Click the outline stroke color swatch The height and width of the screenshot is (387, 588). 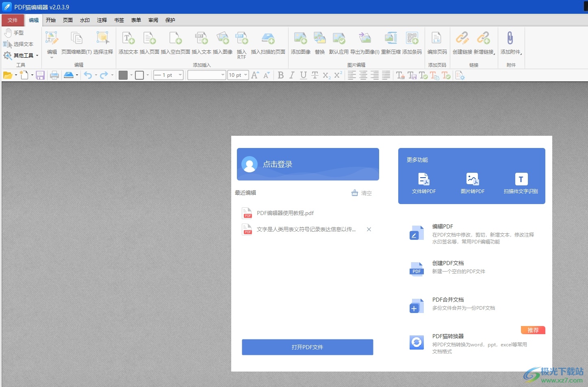(x=139, y=75)
